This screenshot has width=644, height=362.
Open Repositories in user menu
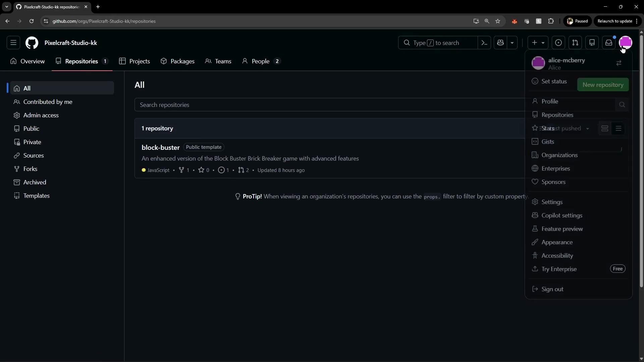[x=579, y=115]
